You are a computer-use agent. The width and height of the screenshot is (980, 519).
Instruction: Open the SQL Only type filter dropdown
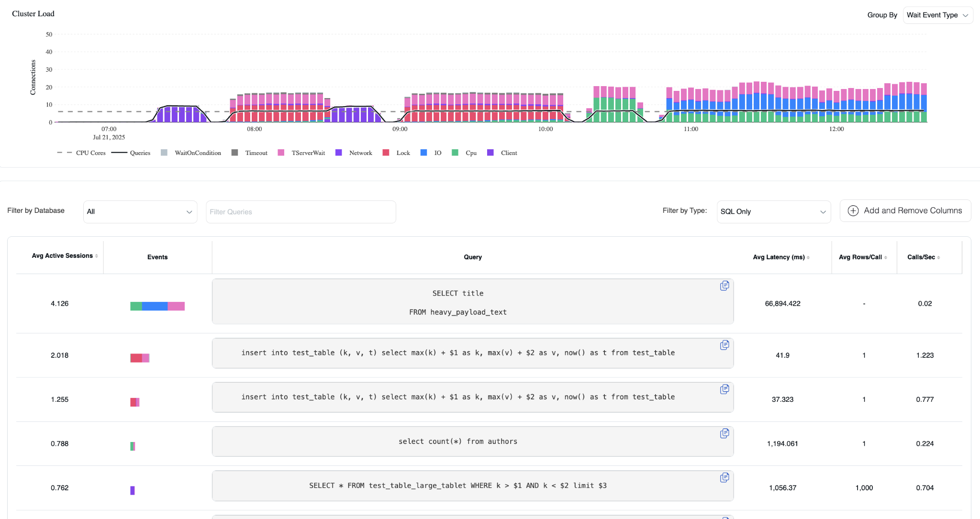pos(773,212)
